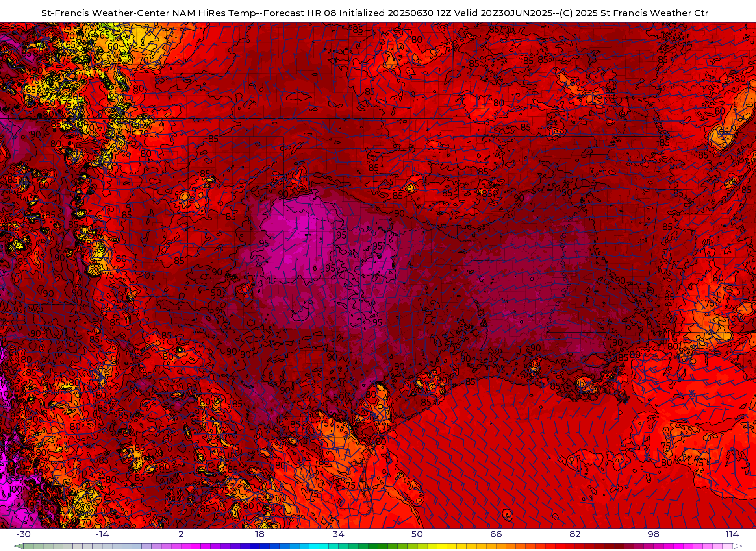Click the "114" color scale label
Image resolution: width=756 pixels, height=551 pixels.
pos(732,534)
